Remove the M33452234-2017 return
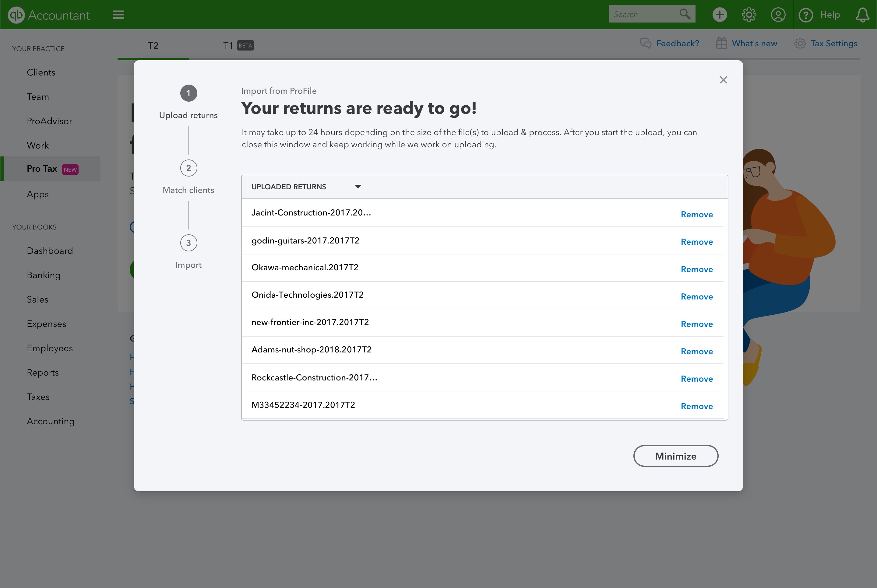Viewport: 877px width, 588px height. (696, 406)
